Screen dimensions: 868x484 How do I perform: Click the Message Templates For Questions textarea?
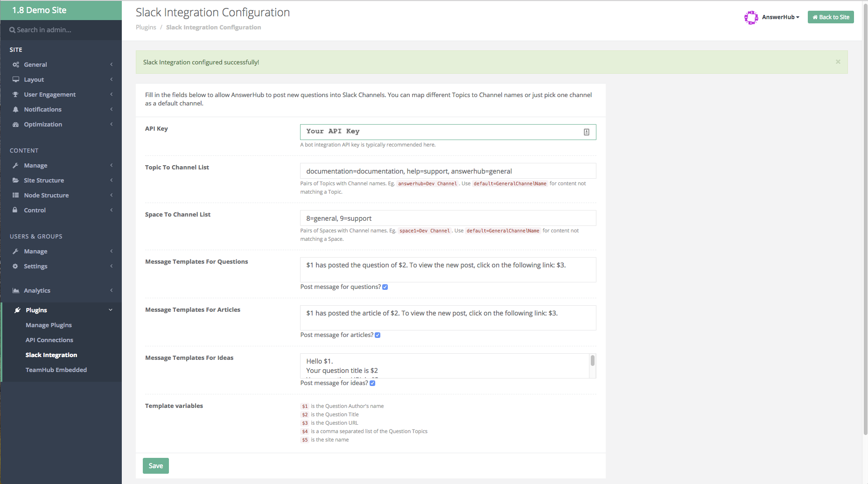[x=448, y=270]
